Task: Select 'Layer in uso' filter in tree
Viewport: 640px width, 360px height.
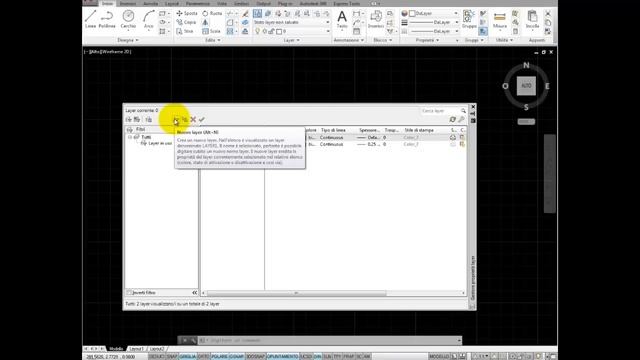Action: pyautogui.click(x=157, y=143)
